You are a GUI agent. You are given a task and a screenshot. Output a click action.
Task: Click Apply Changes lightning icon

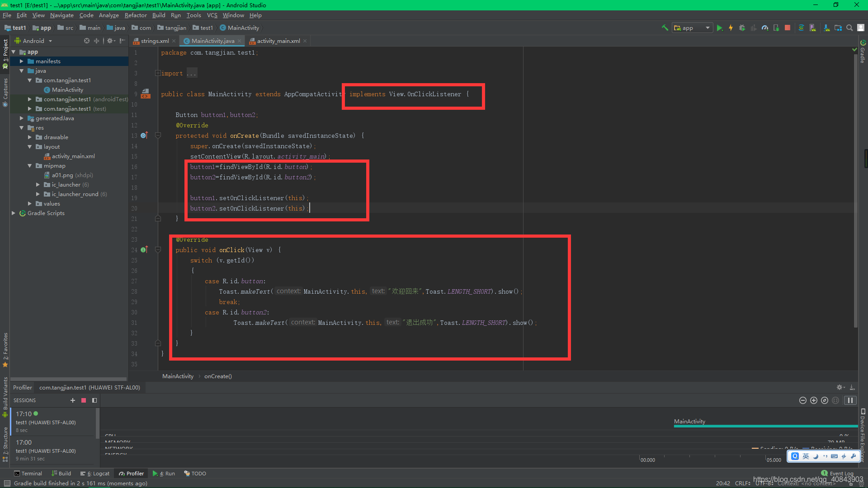731,28
